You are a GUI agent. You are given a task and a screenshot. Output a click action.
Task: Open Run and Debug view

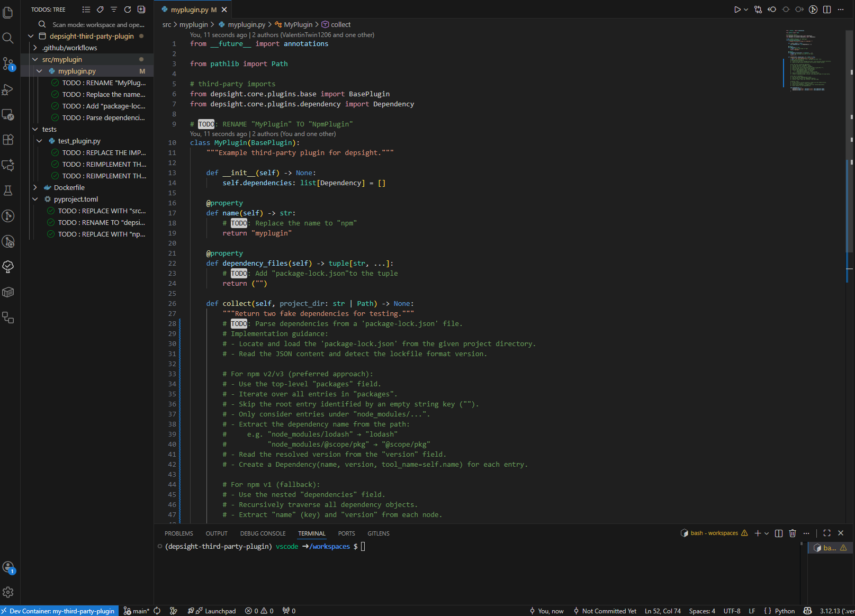pyautogui.click(x=8, y=89)
